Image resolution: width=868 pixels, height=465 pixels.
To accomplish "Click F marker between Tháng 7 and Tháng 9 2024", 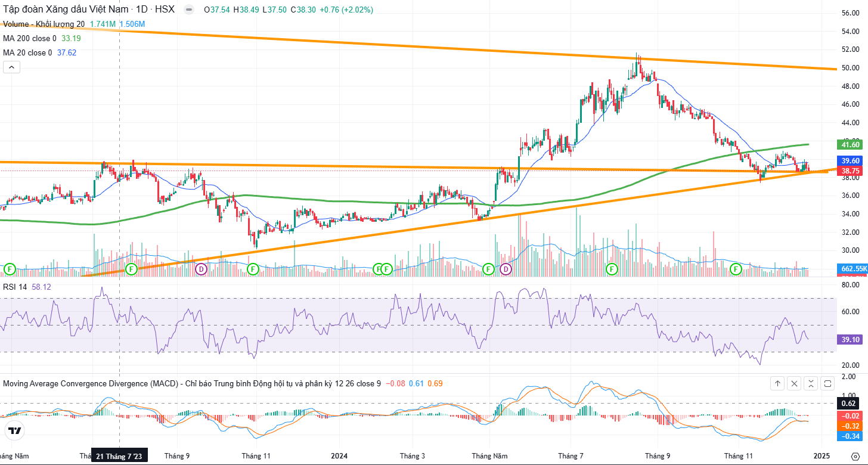I will point(612,269).
